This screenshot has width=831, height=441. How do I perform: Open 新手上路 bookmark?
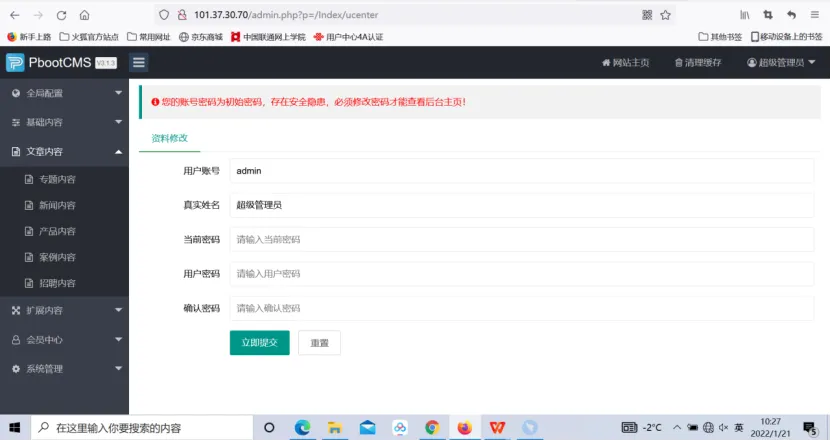tap(29, 37)
